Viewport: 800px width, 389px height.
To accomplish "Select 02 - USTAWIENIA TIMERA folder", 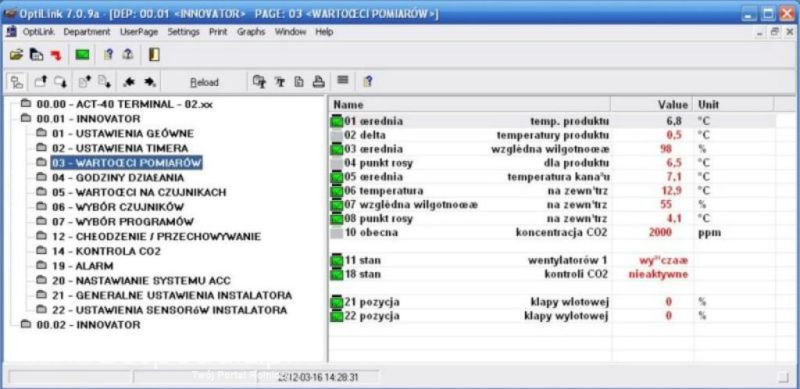I will pyautogui.click(x=120, y=149).
